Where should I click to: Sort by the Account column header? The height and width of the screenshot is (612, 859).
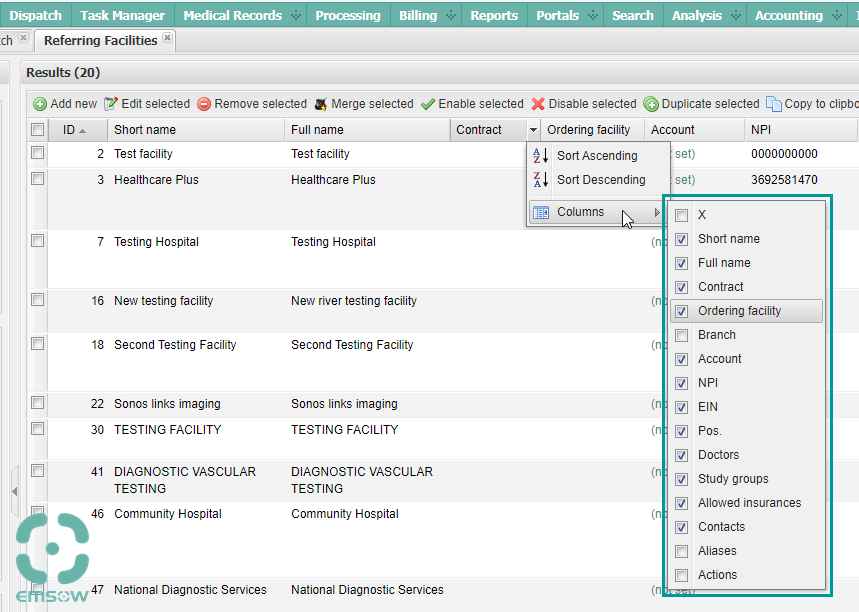694,130
